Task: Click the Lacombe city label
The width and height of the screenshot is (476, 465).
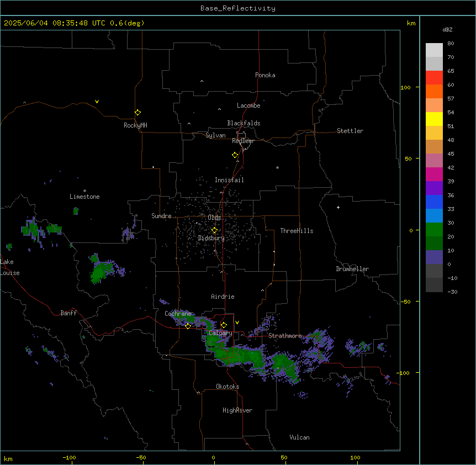Action: click(248, 105)
